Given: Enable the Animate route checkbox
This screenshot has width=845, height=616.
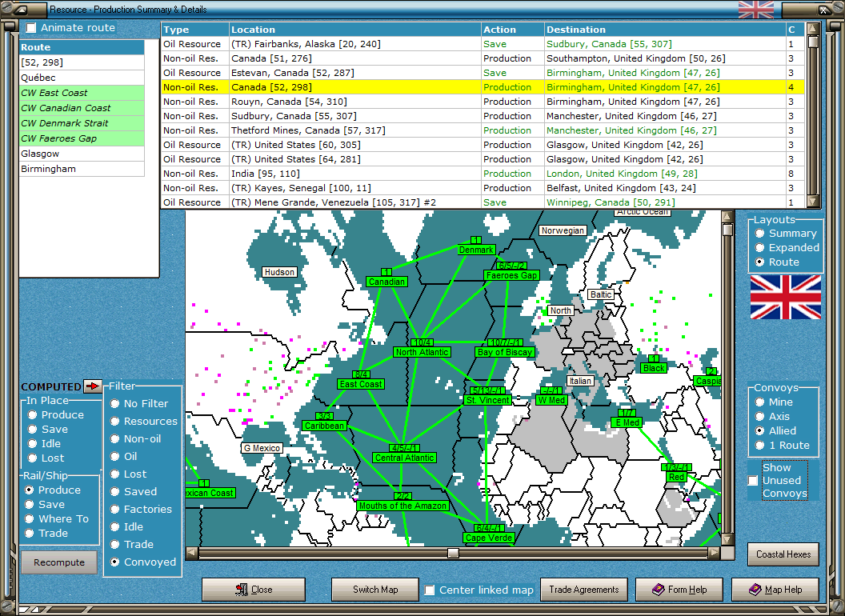Looking at the screenshot, I should click(31, 28).
